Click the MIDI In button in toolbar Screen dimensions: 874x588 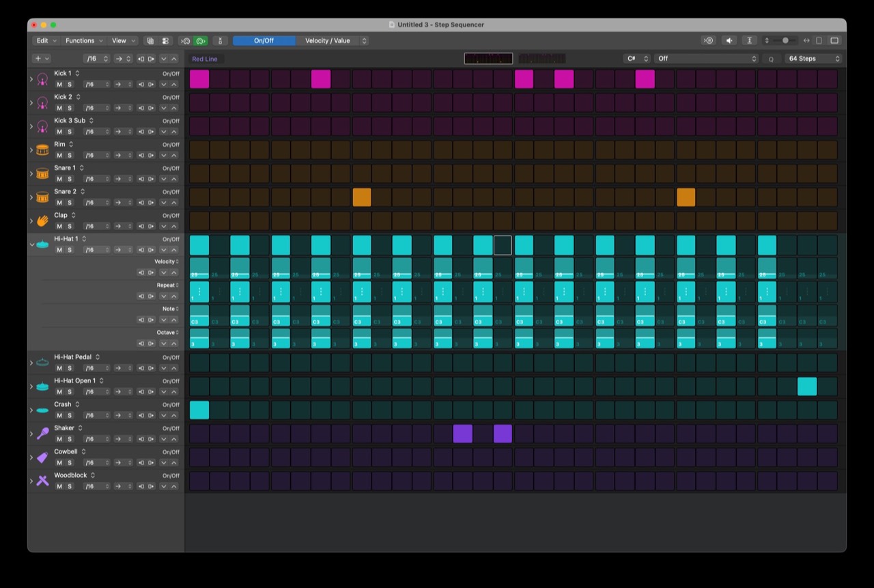tap(186, 41)
